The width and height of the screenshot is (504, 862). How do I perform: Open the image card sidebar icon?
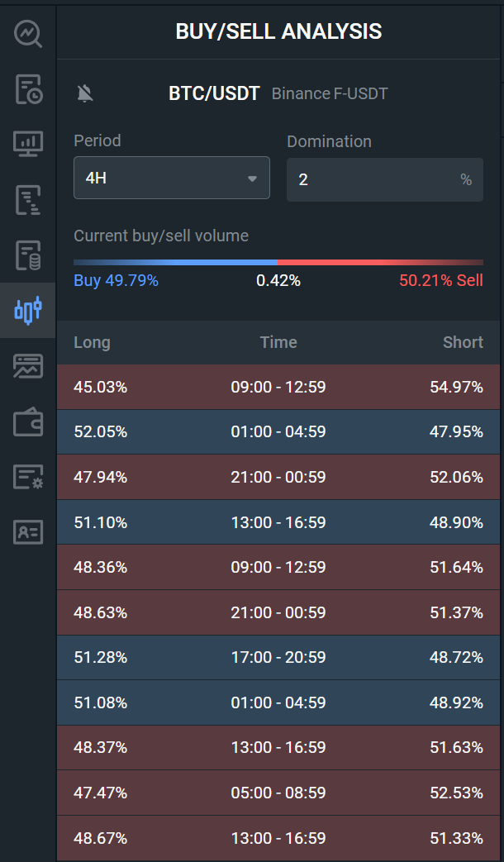pyautogui.click(x=27, y=365)
